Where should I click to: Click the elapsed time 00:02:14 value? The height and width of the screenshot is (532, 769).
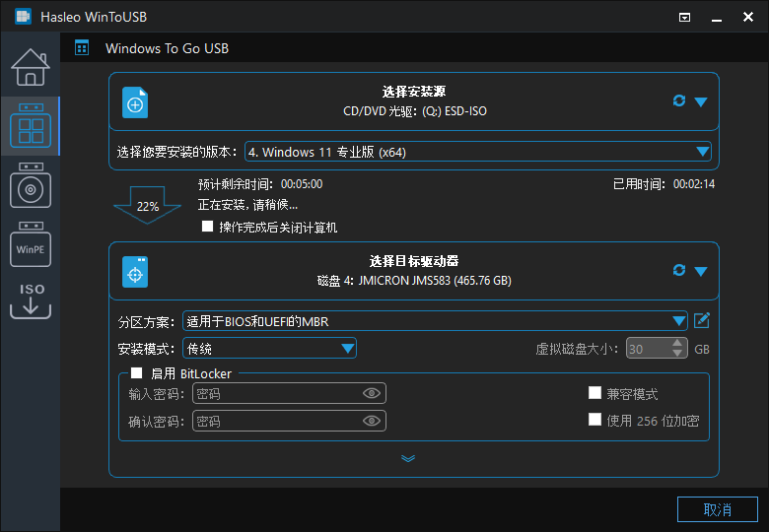694,184
